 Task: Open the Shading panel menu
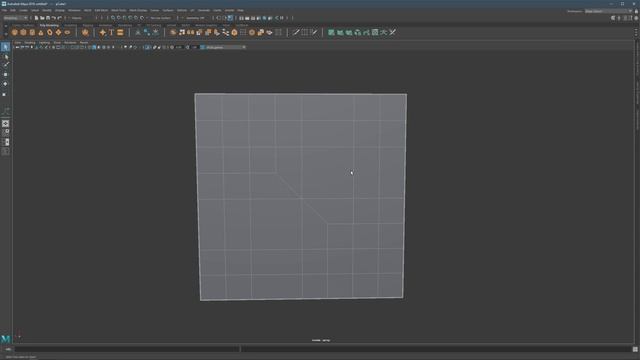(x=30, y=42)
